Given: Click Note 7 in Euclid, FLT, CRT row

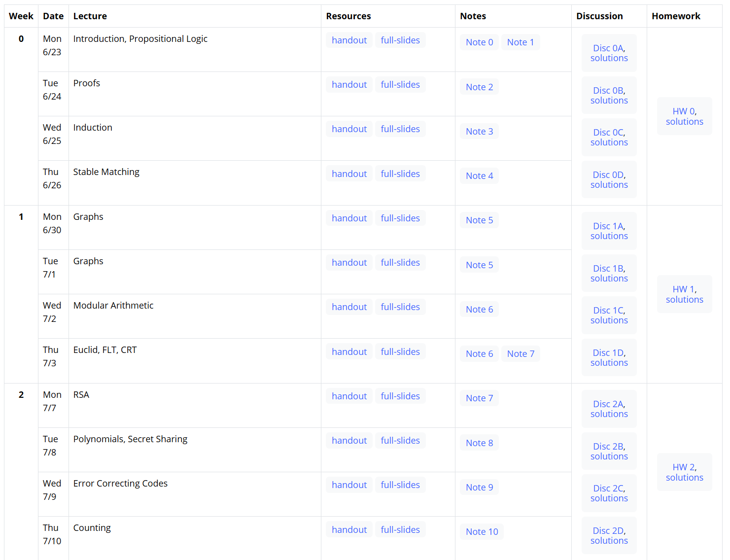Looking at the screenshot, I should pos(520,354).
